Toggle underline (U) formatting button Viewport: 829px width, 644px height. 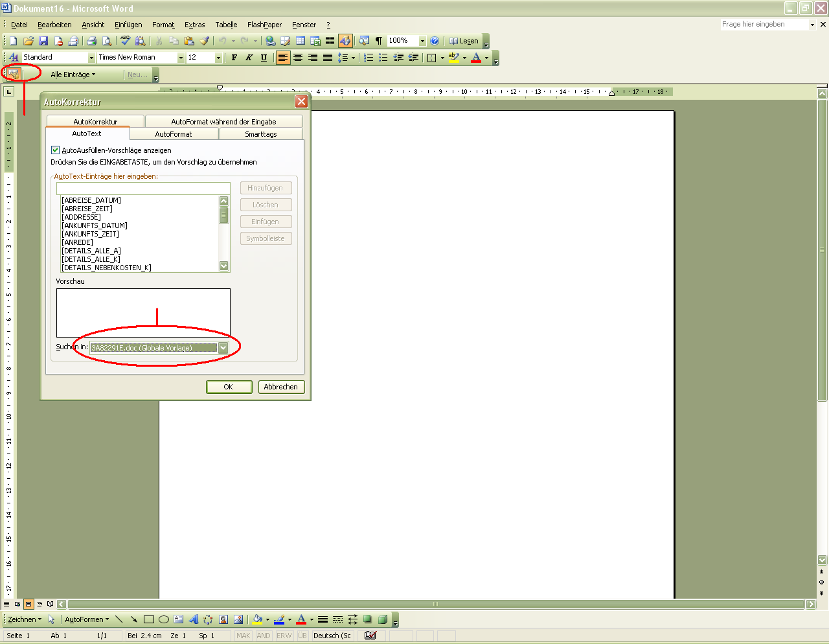click(x=264, y=58)
